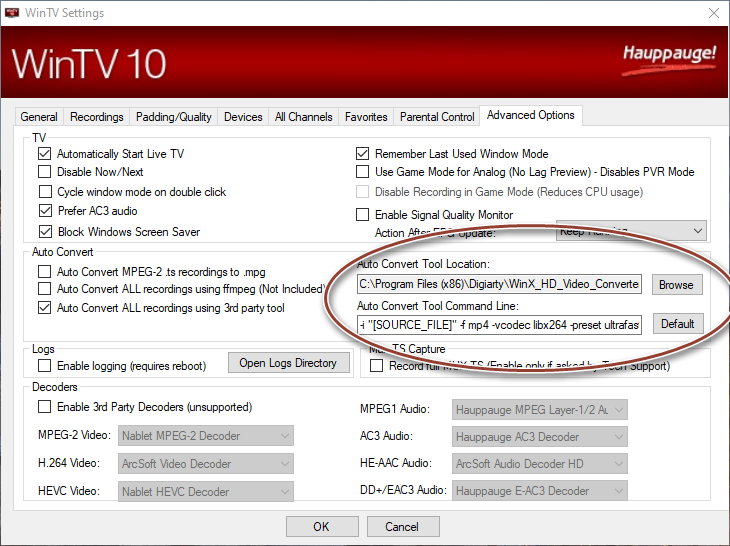The image size is (730, 546).
Task: Enable Use Game Mode for Analog
Action: pos(362,172)
